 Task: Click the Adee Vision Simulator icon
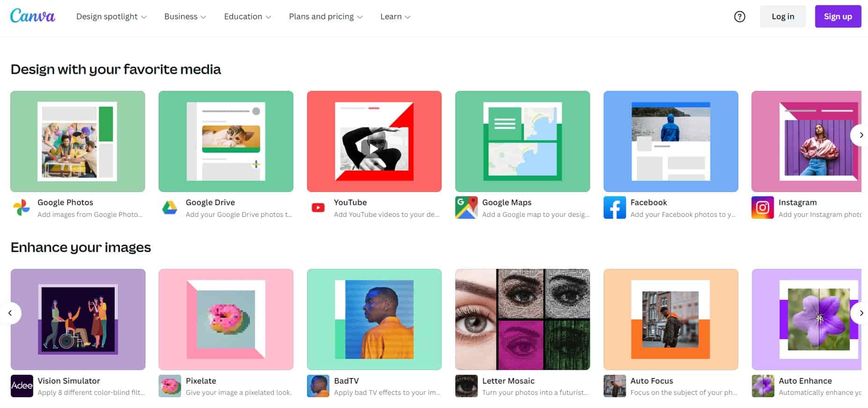[x=22, y=386]
